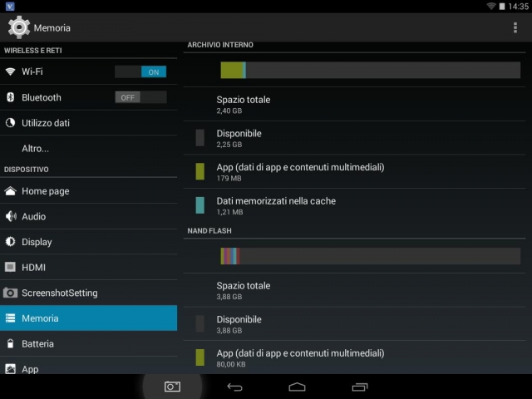Open App entry showing 179 MB
The width and height of the screenshot is (532, 399).
click(355, 172)
